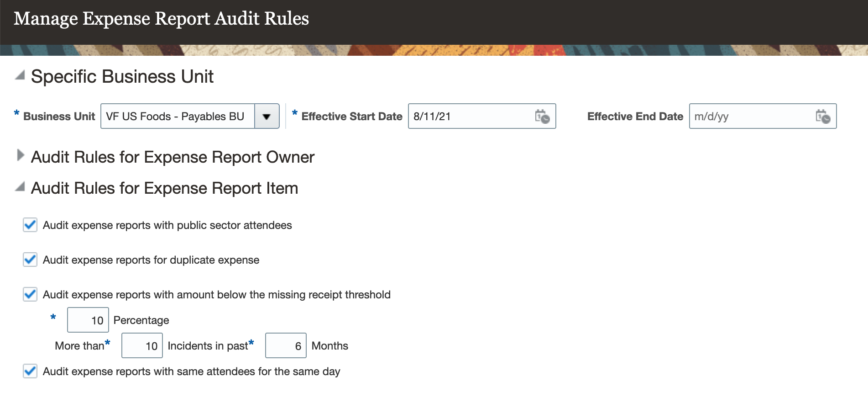Screen dimensions: 868x403
Task: Open the Effective Start Date calendar picker
Action: tap(542, 117)
